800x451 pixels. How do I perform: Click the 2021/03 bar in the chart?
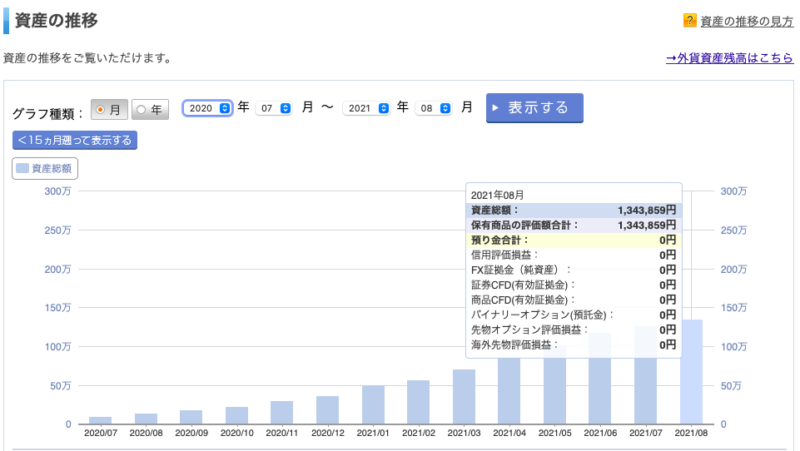click(464, 397)
